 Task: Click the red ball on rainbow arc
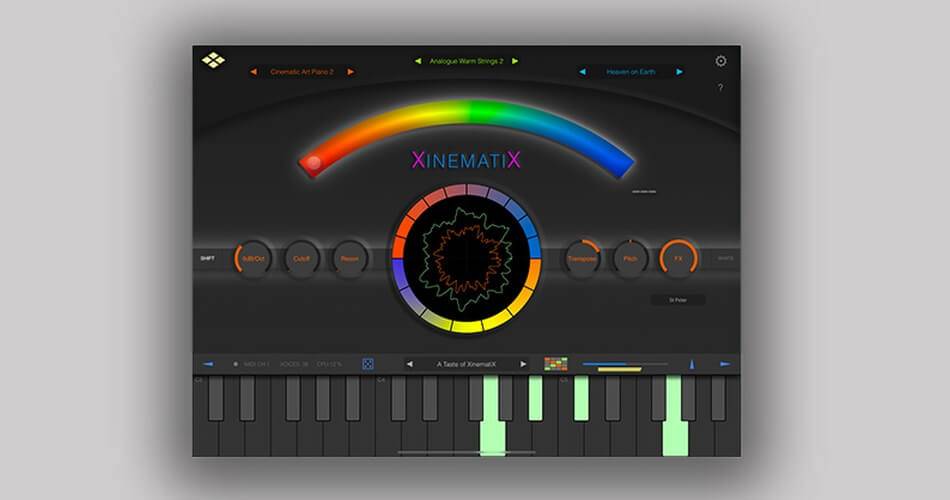(x=313, y=162)
